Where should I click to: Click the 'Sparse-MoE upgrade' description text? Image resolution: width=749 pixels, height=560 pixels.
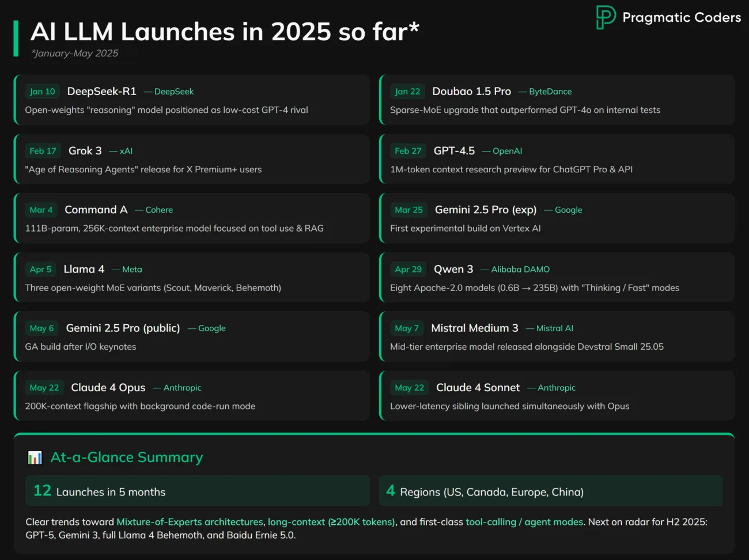[525, 110]
